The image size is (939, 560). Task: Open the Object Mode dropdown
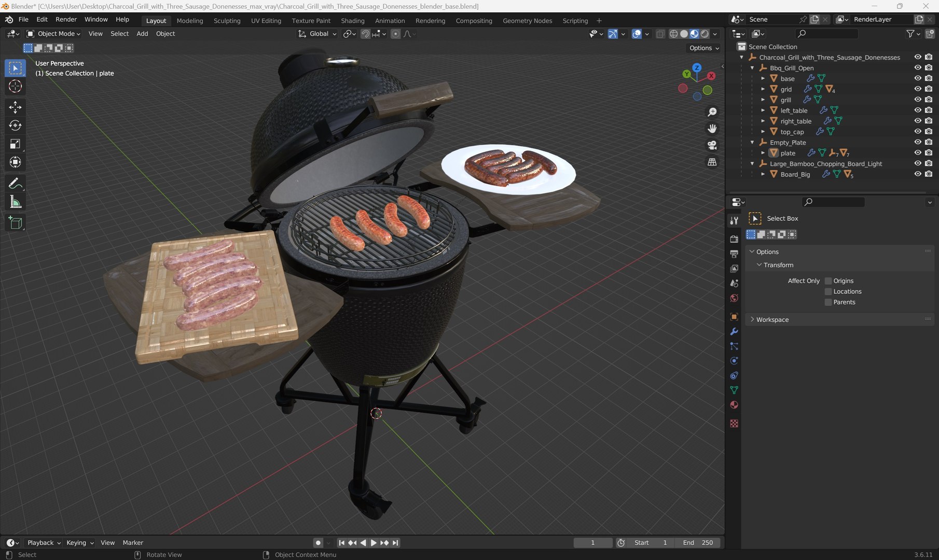53,34
